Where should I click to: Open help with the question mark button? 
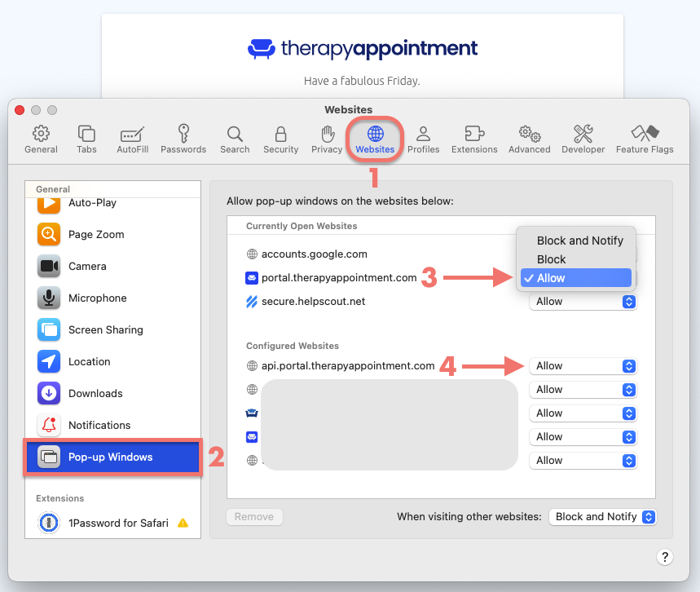[x=665, y=557]
